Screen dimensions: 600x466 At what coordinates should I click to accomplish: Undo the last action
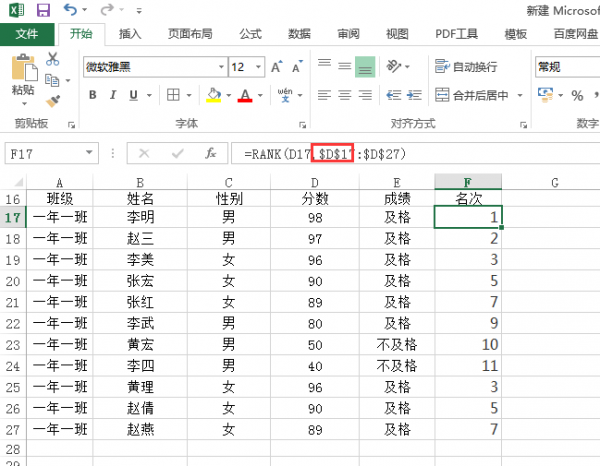(70, 9)
